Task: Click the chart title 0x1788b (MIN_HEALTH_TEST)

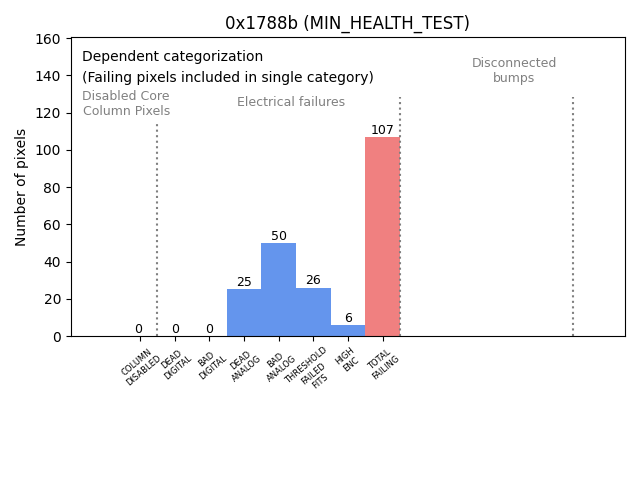Action: (x=347, y=23)
